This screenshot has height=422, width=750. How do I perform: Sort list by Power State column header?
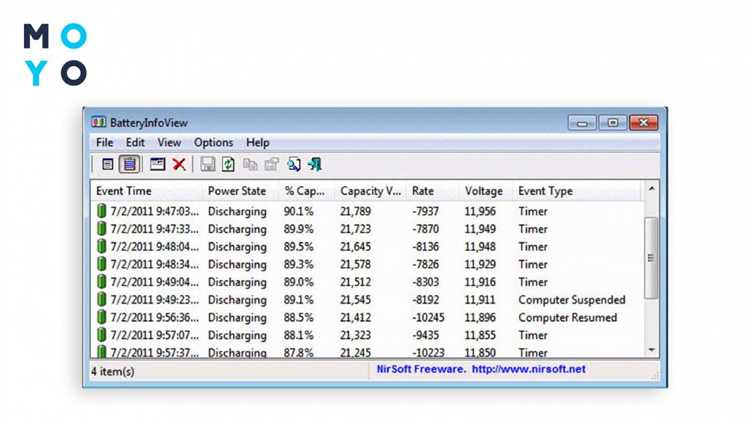[x=237, y=190]
